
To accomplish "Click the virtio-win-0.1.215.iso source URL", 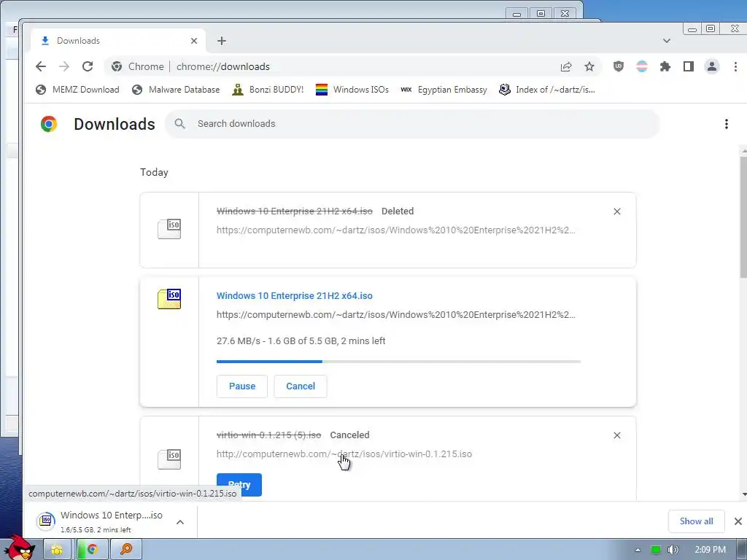I will (x=344, y=454).
